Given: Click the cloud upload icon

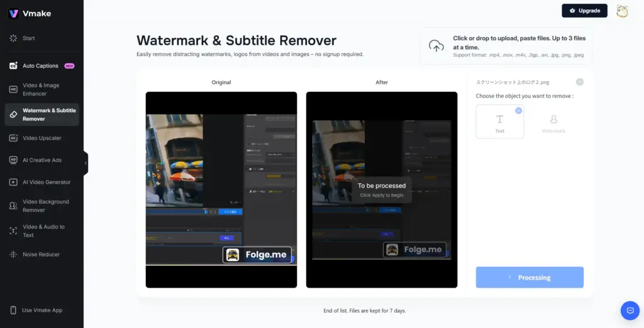Looking at the screenshot, I should point(436,45).
